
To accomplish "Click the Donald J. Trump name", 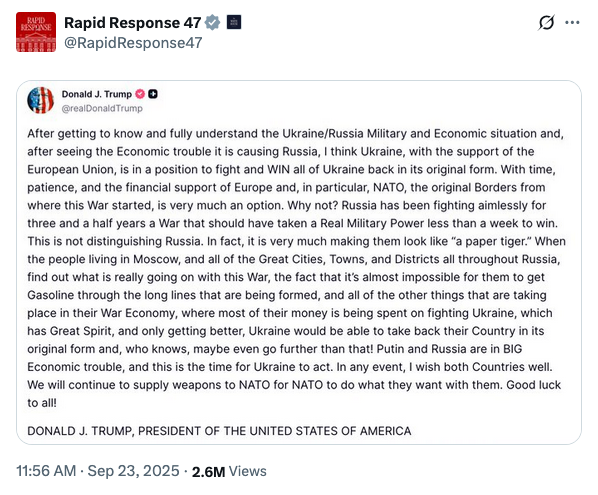I will [x=96, y=94].
